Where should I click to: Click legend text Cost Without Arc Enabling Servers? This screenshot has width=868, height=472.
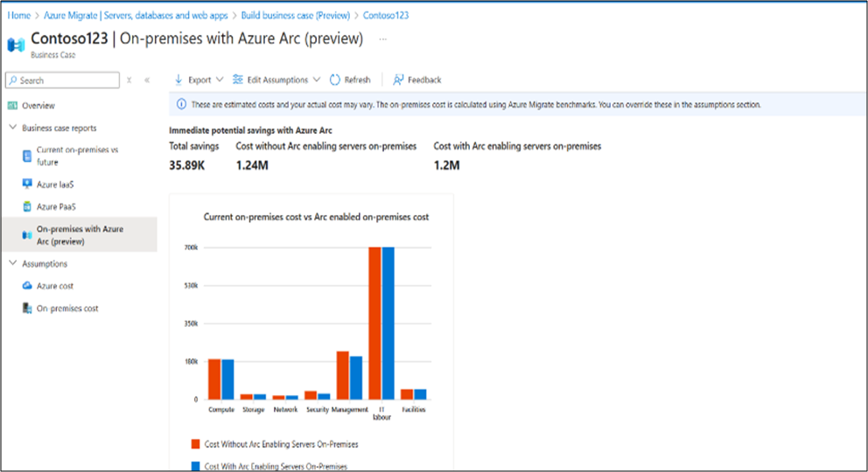[281, 444]
